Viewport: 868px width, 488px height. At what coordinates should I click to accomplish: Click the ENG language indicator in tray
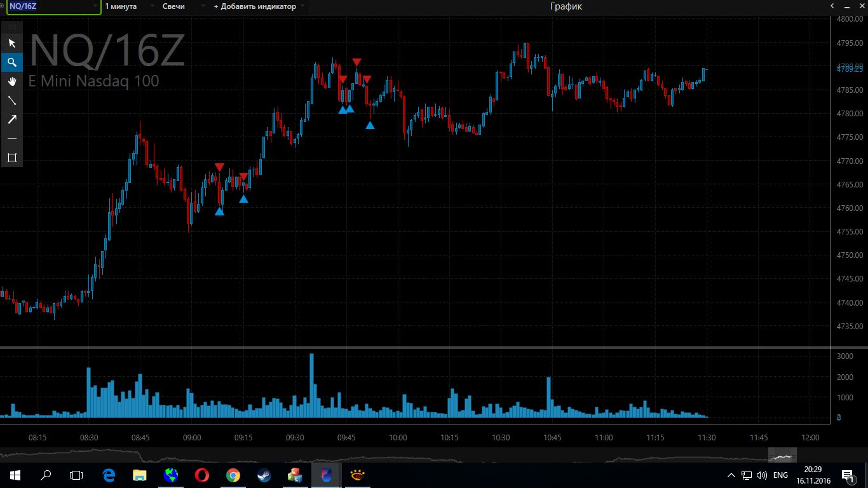pos(781,475)
